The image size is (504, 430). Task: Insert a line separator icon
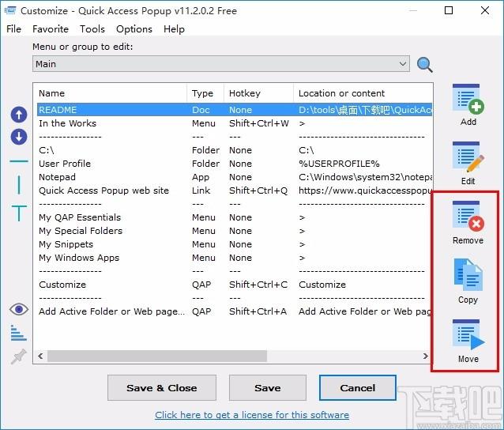coord(19,160)
